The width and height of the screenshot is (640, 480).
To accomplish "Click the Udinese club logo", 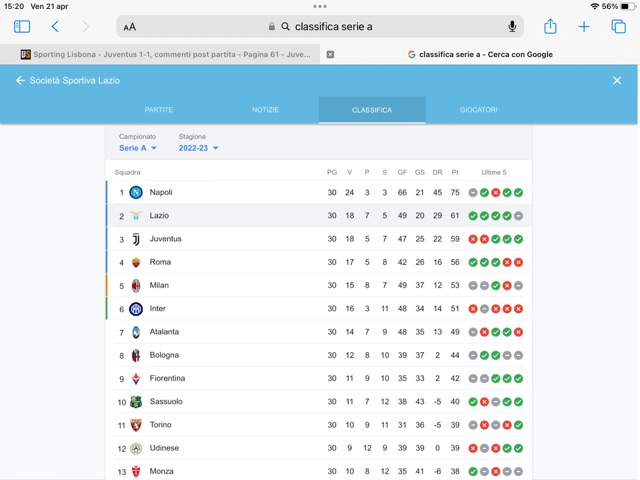I will coord(136,448).
